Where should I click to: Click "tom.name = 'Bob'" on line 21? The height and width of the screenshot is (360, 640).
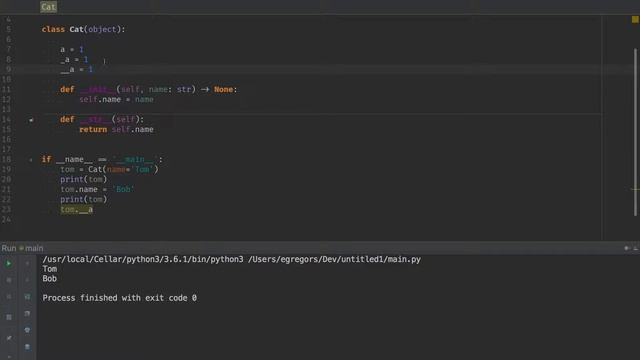(97, 189)
